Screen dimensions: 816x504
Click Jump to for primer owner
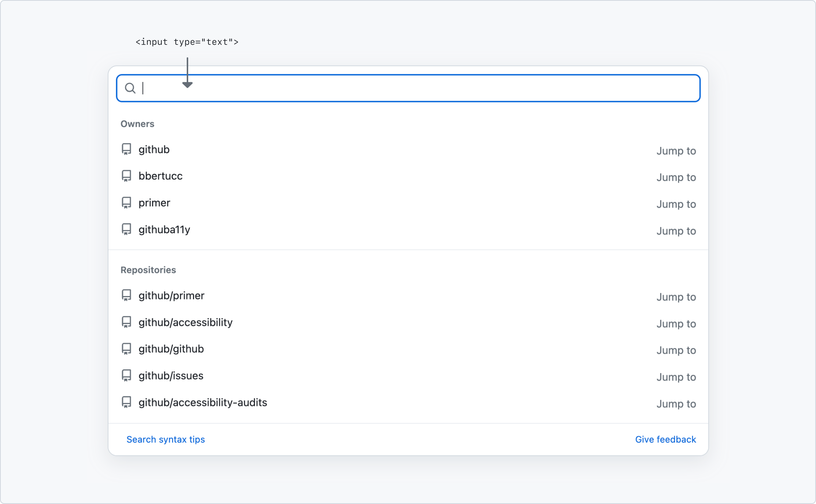pyautogui.click(x=676, y=204)
